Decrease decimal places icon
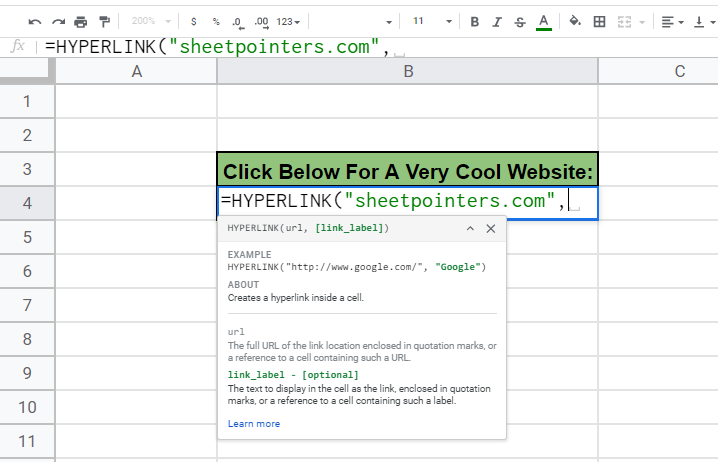Image resolution: width=718 pixels, height=462 pixels. coord(238,22)
